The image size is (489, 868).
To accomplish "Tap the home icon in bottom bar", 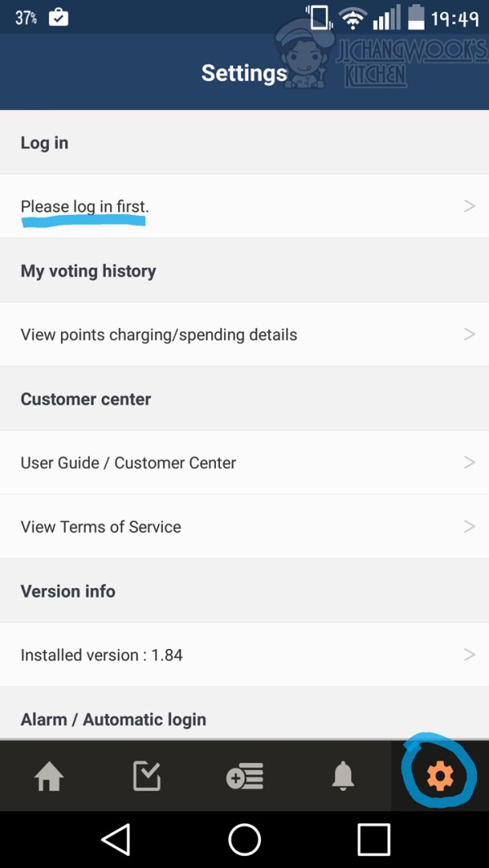I will (x=49, y=778).
